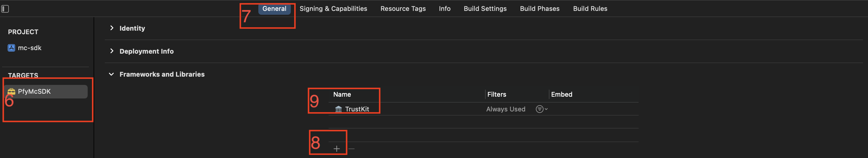
Task: Open the Signing & Capabilities tab
Action: tap(333, 9)
